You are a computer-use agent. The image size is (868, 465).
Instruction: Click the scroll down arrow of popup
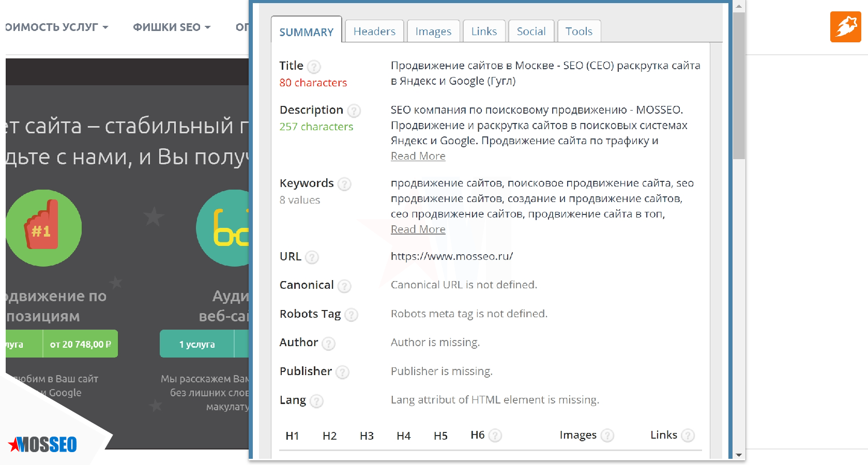[739, 455]
